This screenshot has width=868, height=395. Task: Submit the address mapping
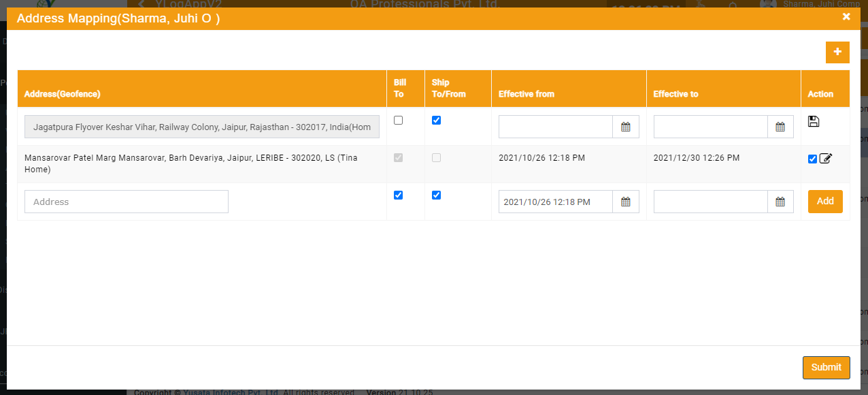click(827, 367)
